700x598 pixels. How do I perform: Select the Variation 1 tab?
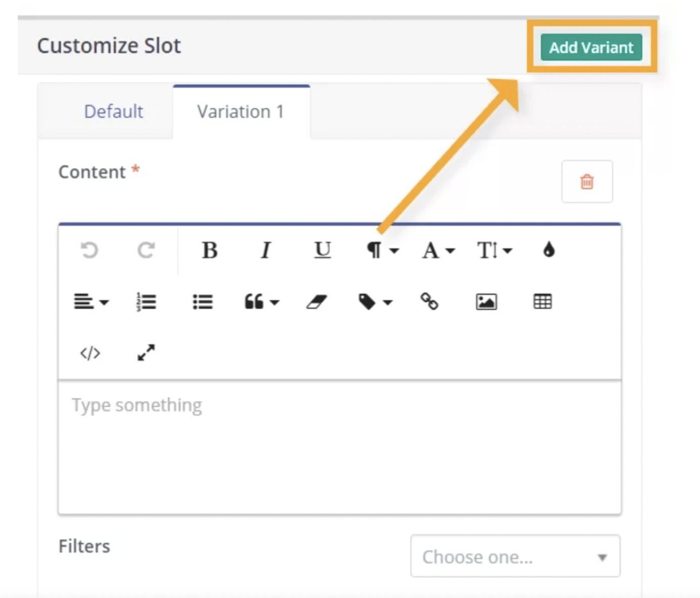241,111
